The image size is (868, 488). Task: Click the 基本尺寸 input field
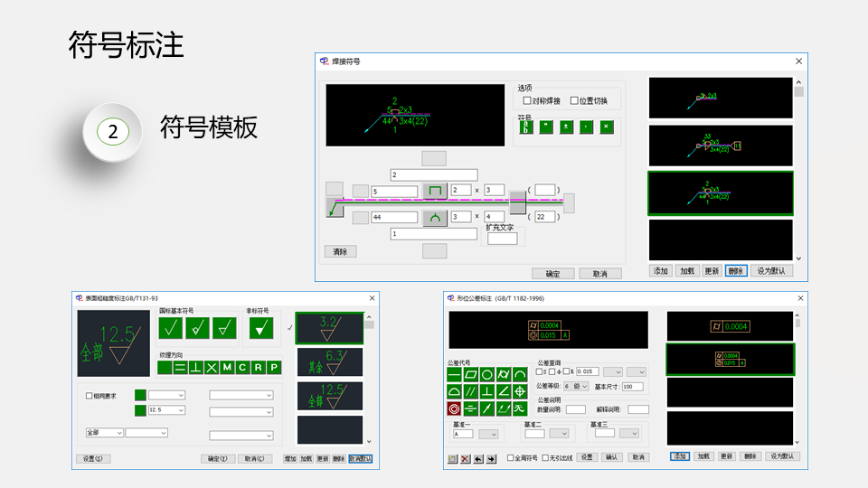(x=632, y=386)
